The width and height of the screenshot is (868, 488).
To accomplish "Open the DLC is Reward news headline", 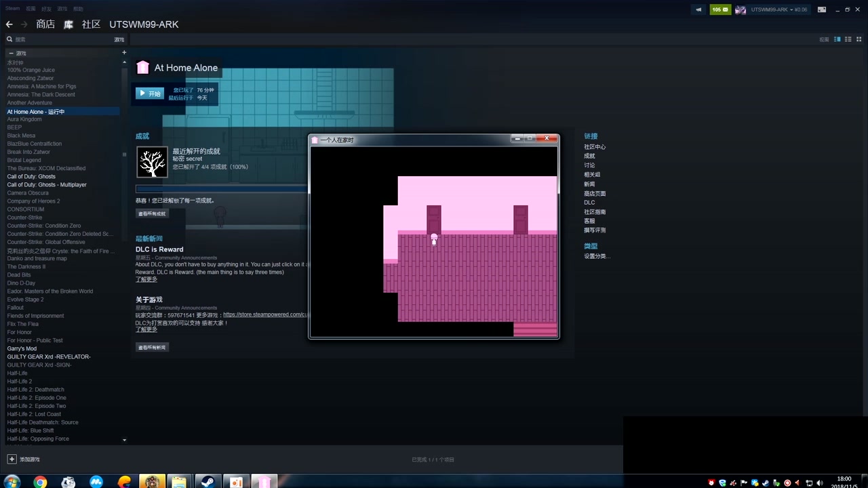I will 159,249.
